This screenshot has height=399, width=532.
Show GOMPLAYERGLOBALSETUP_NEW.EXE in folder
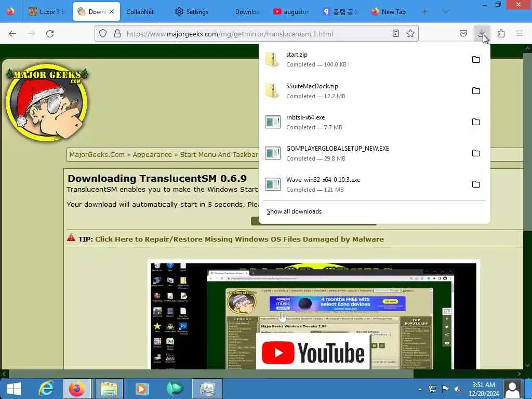click(476, 153)
